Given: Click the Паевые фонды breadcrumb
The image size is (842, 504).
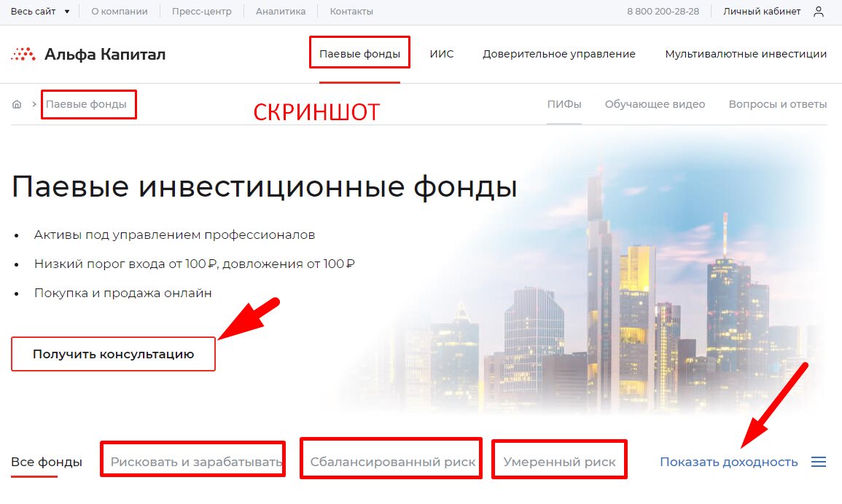Looking at the screenshot, I should coord(86,104).
